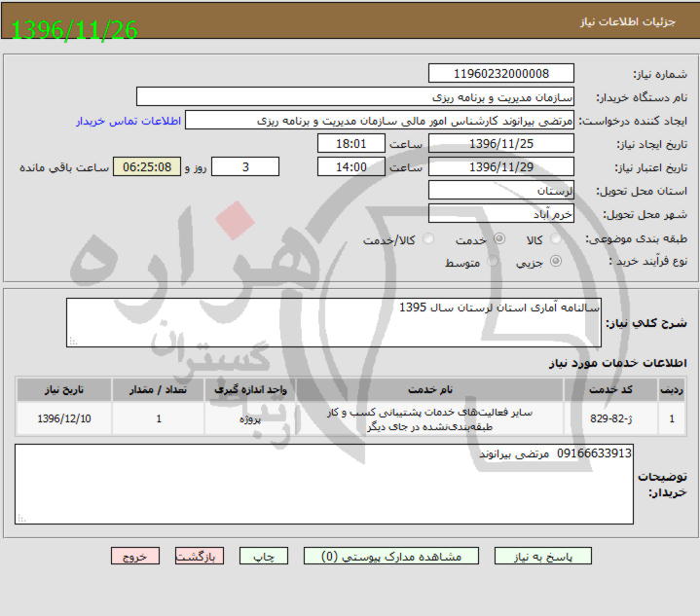This screenshot has width=700, height=616.
Task: Select the کالا/خدمت radio option
Action: tap(428, 238)
